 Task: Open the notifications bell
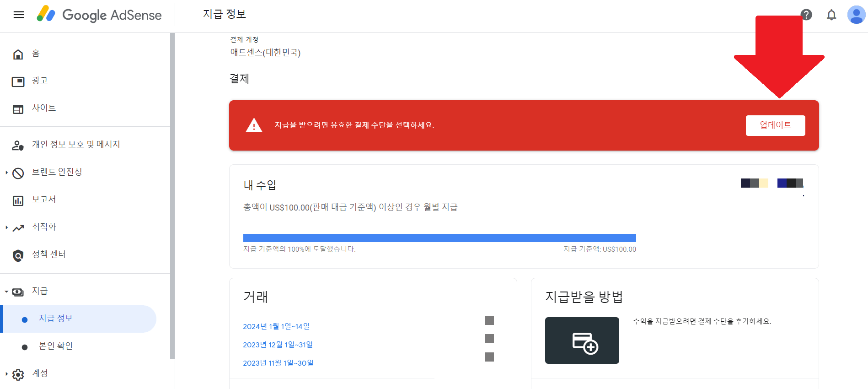point(831,15)
